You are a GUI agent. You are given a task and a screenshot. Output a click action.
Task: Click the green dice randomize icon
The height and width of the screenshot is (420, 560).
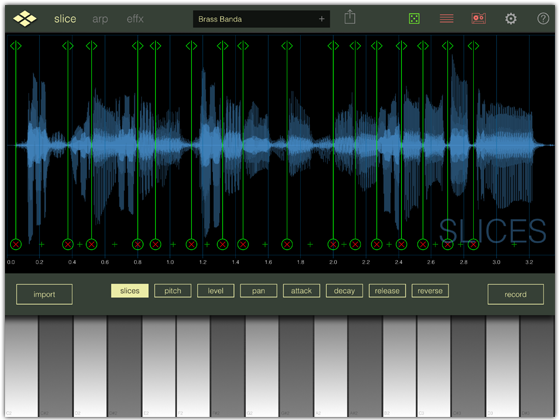coord(414,19)
